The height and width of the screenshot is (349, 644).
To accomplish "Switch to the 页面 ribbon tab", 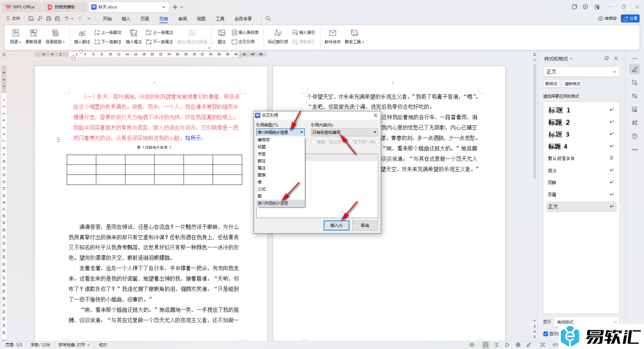I will (145, 19).
